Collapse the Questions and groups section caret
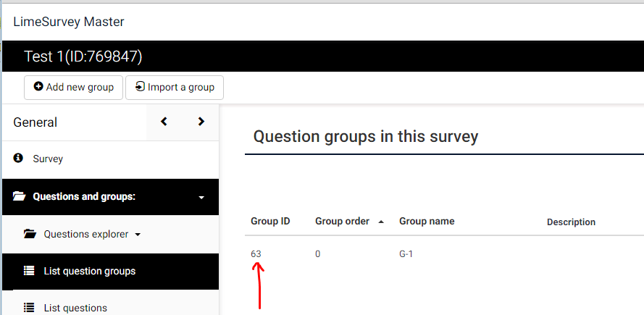Image resolution: width=644 pixels, height=315 pixels. click(201, 197)
